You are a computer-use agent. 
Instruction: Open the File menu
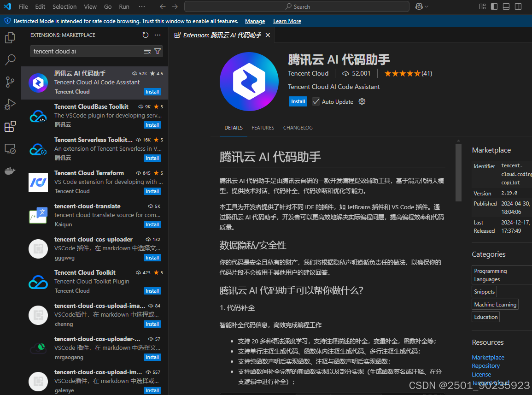(23, 7)
